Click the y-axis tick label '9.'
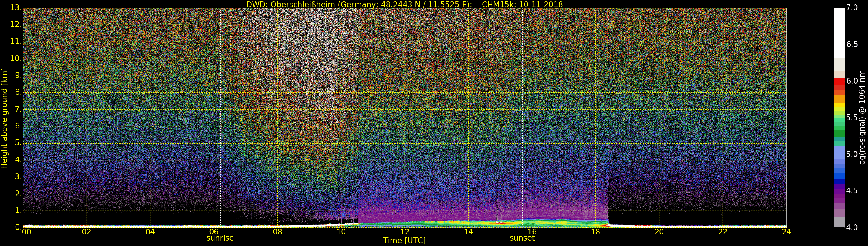868x246 pixels. click(18, 75)
